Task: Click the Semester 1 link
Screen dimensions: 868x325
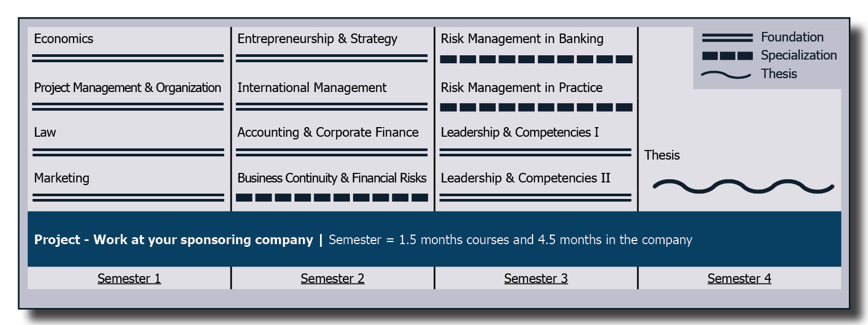Action: (129, 279)
